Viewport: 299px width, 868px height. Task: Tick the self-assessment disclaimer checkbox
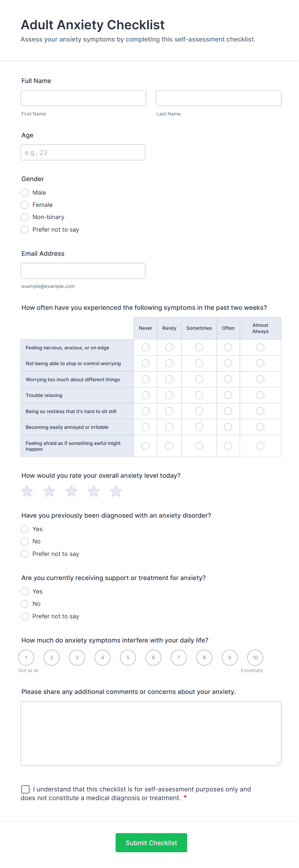(25, 789)
